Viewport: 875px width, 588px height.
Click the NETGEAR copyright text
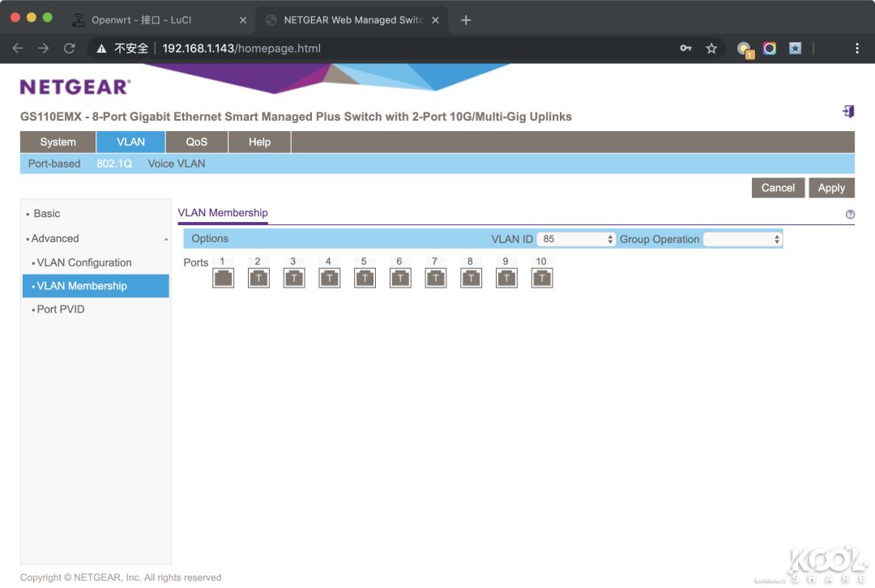click(x=121, y=577)
